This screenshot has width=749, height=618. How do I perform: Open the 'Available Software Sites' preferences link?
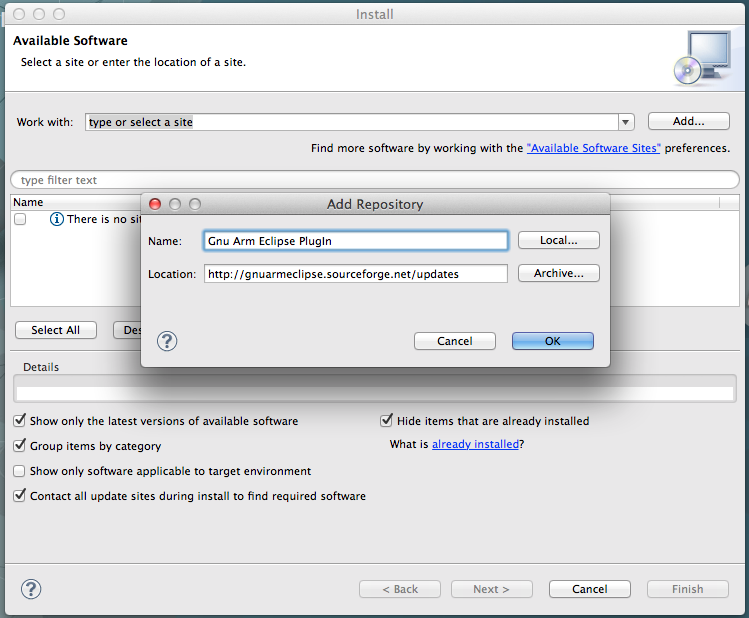(593, 148)
